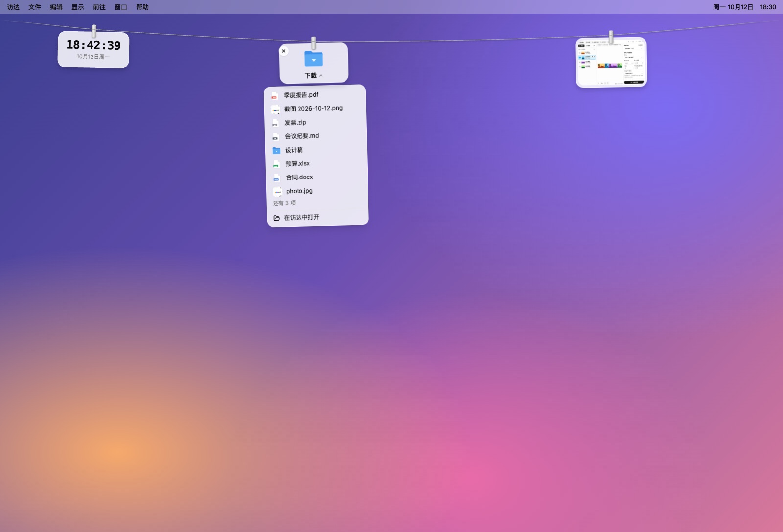Viewport: 783px width, 532px height.
Task: Click the blue 下载 folder icon
Action: pos(314,59)
